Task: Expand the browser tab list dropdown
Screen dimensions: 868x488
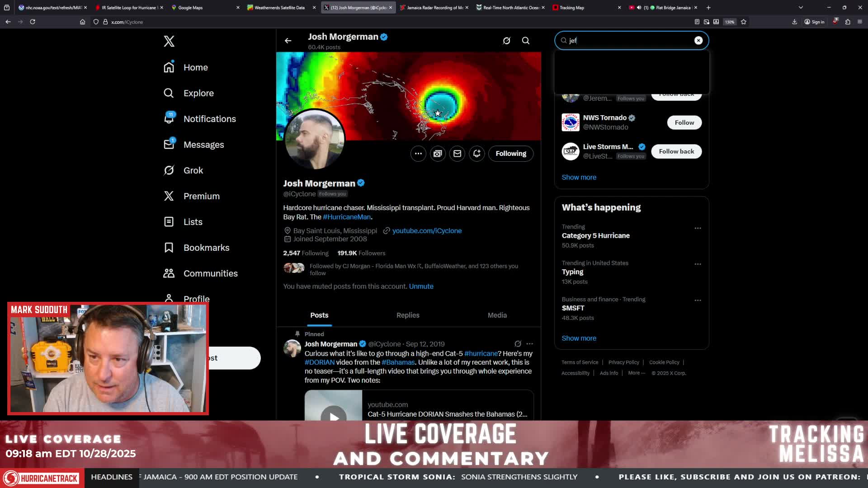Action: tap(801, 7)
